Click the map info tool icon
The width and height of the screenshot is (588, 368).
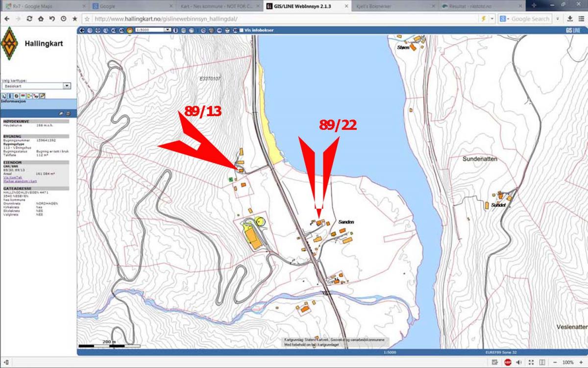tap(10, 96)
